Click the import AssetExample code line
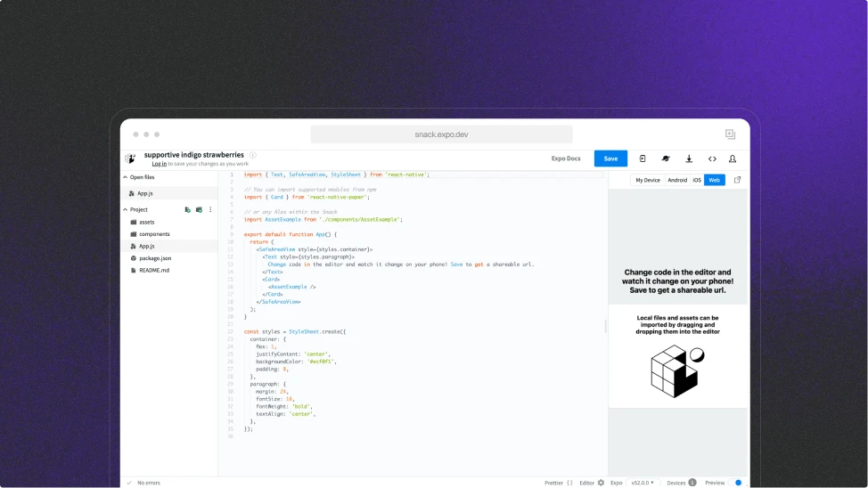868x488 pixels. pos(323,220)
